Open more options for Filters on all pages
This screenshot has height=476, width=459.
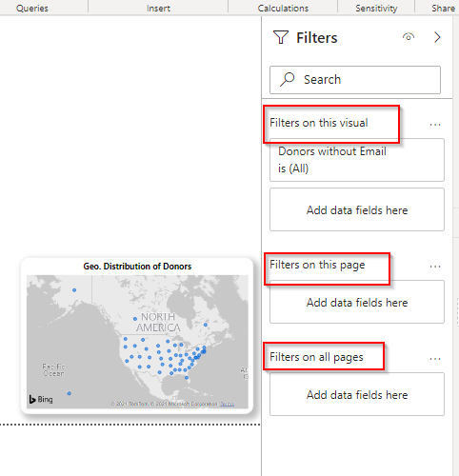[x=435, y=359]
